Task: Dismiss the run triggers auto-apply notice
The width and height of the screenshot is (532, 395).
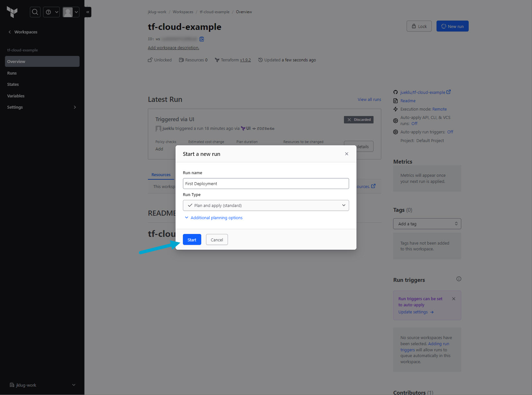Action: point(454,299)
